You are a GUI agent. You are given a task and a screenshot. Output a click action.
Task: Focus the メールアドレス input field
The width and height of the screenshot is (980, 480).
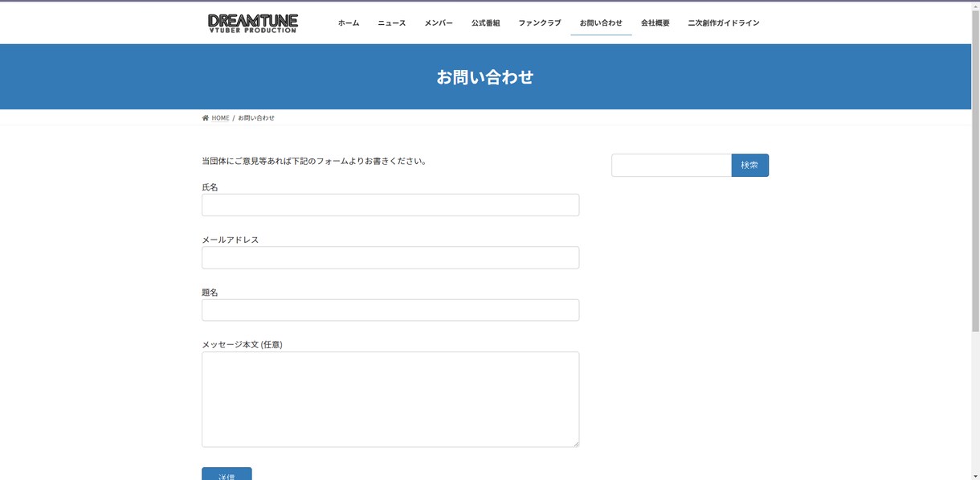390,257
